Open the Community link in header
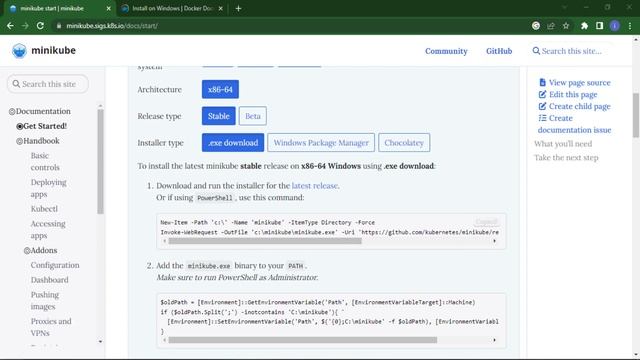Viewport: 640px width, 360px height. pos(446,51)
